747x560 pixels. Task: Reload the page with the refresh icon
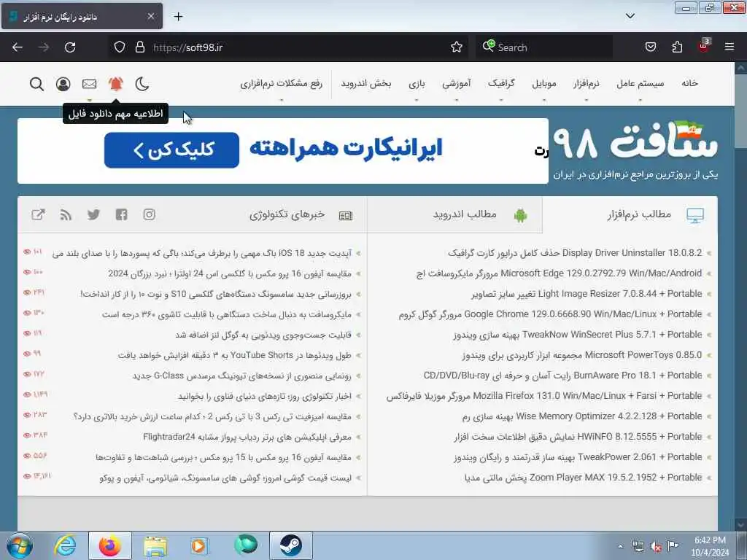coord(70,47)
